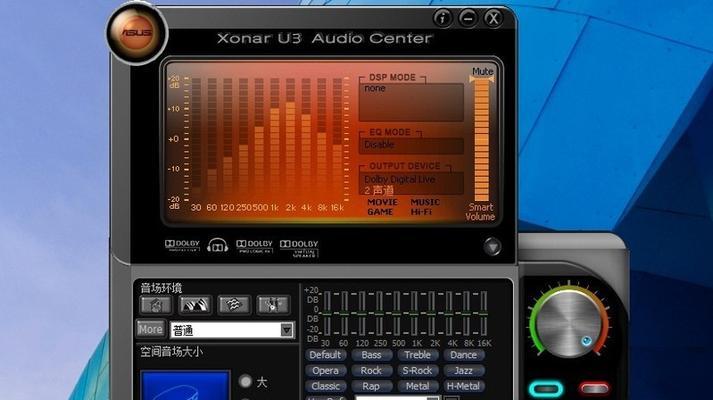Select the MOVIE mode label
This screenshot has width=713, height=400.
point(382,202)
